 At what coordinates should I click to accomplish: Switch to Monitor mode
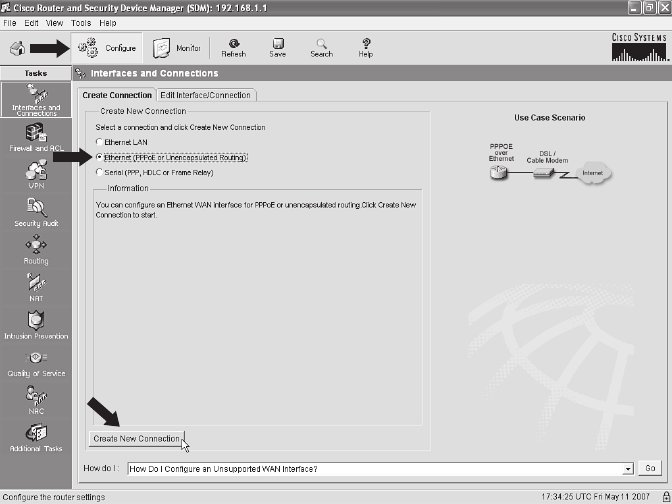click(x=177, y=48)
